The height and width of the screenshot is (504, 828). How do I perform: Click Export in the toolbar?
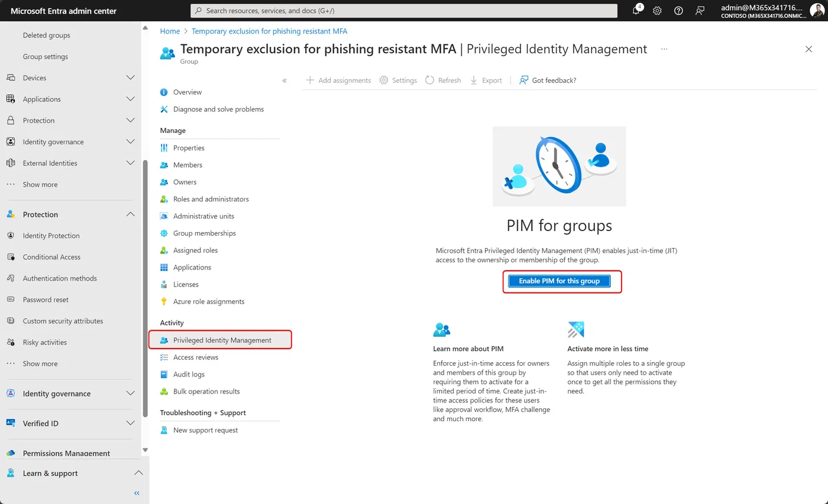(x=486, y=80)
